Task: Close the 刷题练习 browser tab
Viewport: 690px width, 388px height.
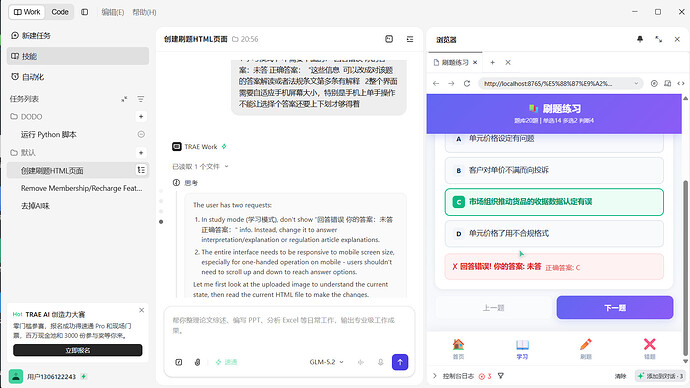Action: [475, 62]
